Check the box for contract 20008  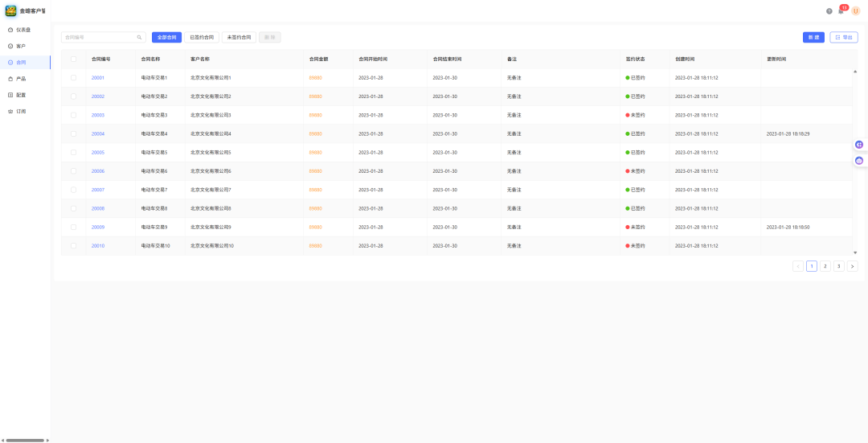(74, 208)
